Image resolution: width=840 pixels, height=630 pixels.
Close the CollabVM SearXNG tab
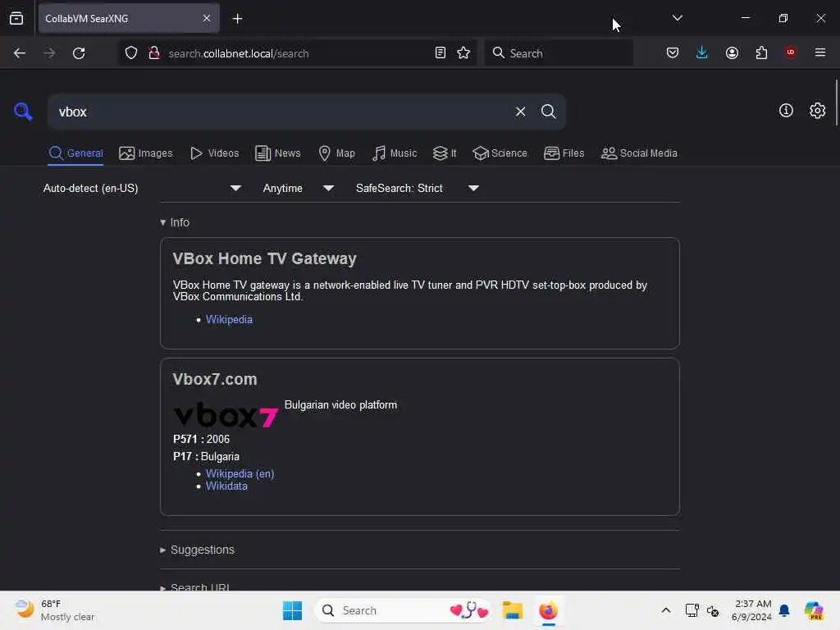206,18
